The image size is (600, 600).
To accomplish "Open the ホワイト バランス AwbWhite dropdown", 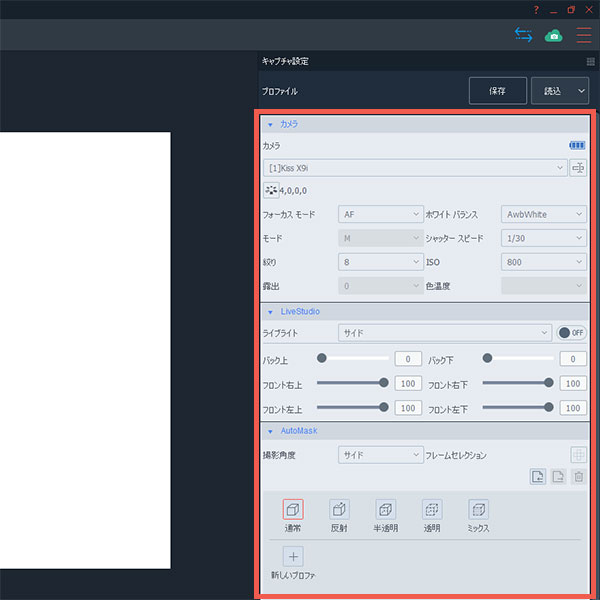I will 543,214.
